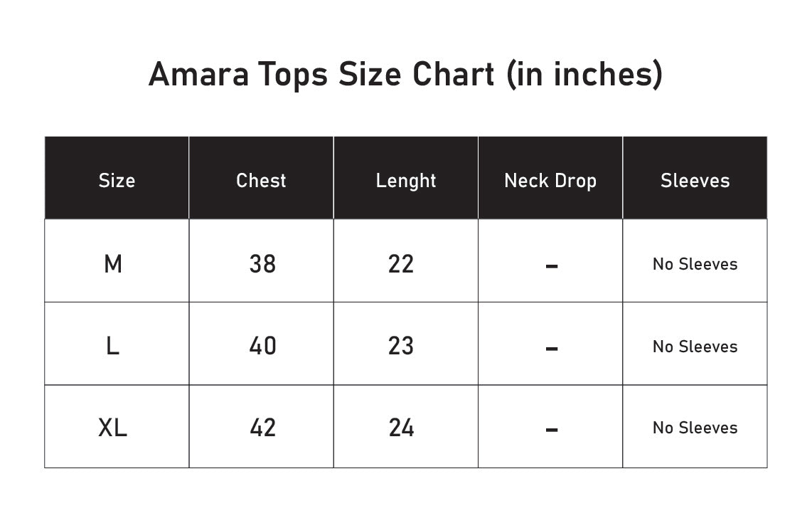This screenshot has height=528, width=812.
Task: Select the Sleeves column header
Action: click(695, 181)
